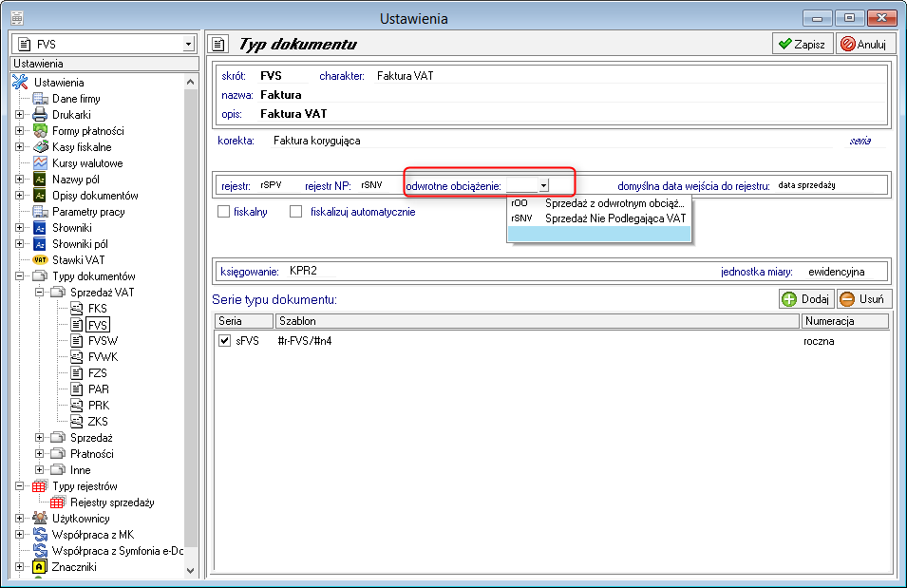Viewport: 907px width, 588px height.
Task: Select the Formy płatności icon
Action: click(x=40, y=131)
